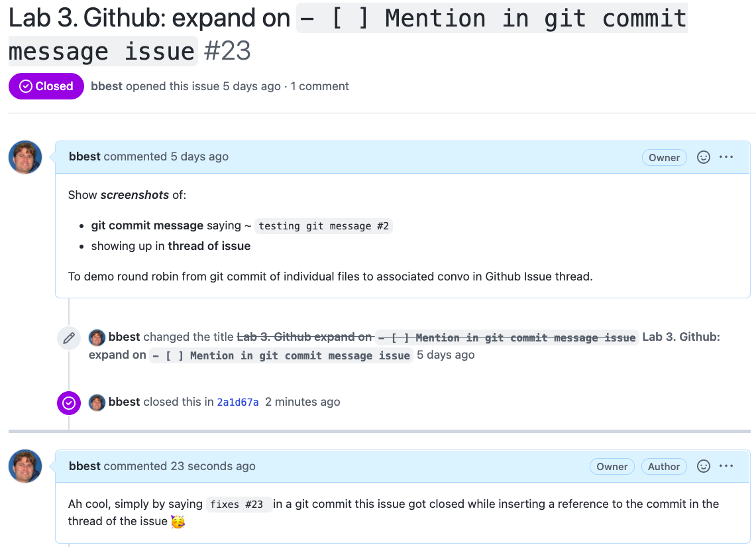Click bbest name in first comment header
This screenshot has height=547, width=756.
[x=85, y=156]
